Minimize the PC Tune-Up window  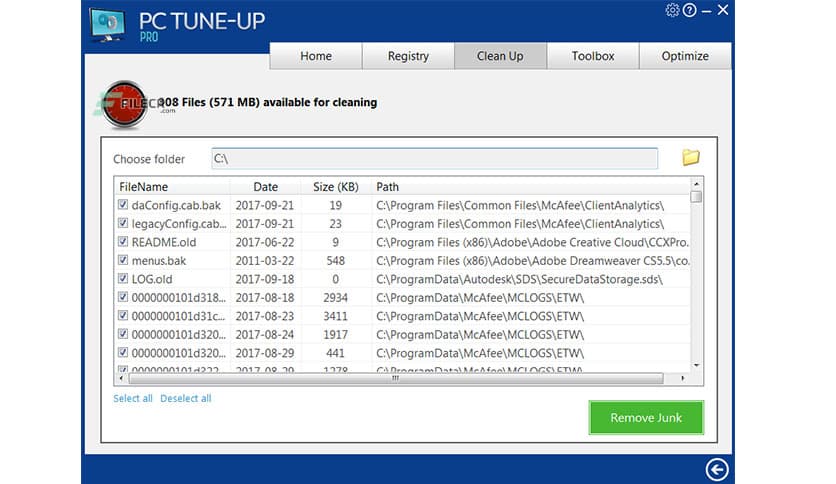tap(706, 11)
